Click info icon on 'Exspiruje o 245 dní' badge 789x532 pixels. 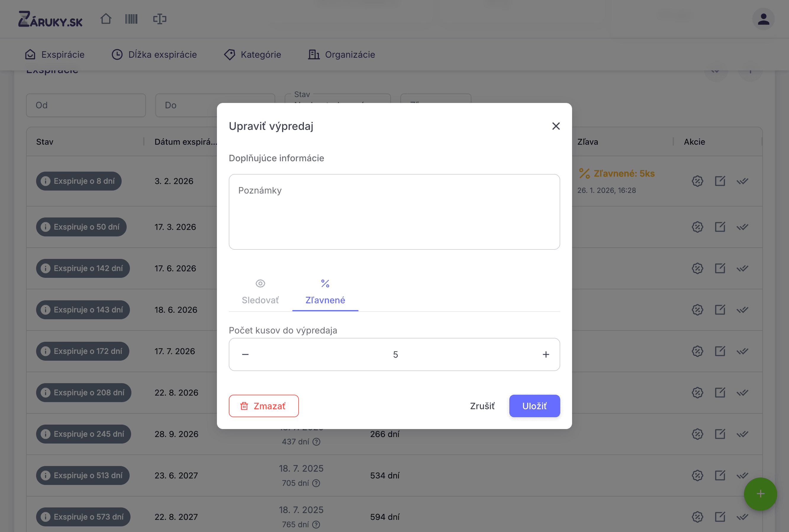[46, 434]
